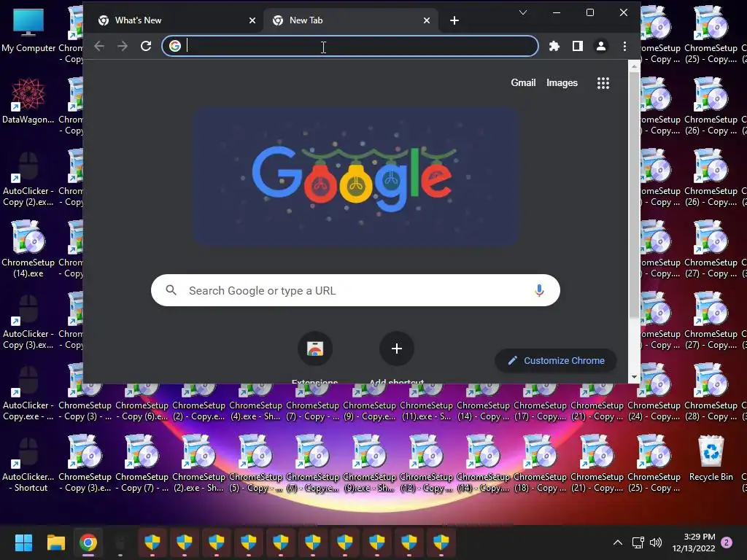Select ChromeSetup (28) - Copy desktop icon
747x560 pixels.
click(711, 392)
